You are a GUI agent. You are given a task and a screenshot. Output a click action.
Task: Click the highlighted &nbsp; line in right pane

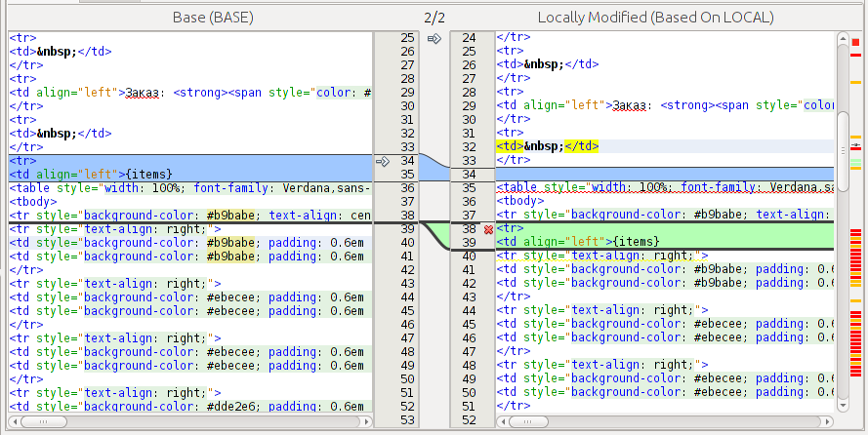[x=547, y=146]
